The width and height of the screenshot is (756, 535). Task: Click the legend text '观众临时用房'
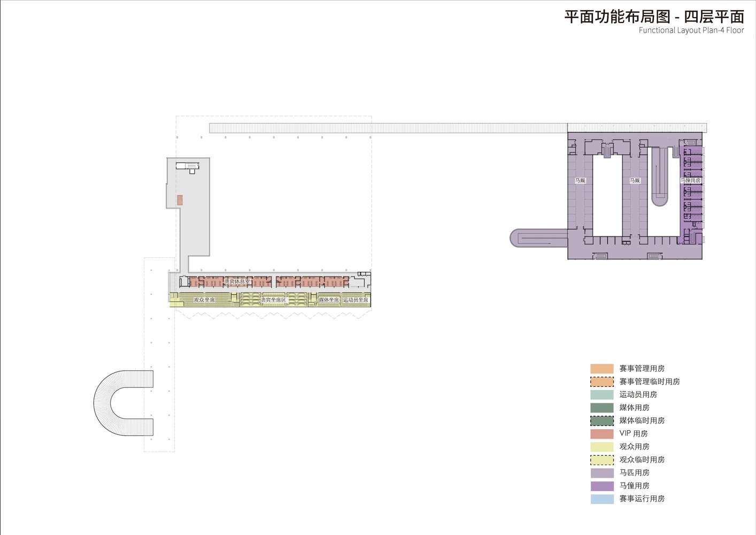click(642, 460)
